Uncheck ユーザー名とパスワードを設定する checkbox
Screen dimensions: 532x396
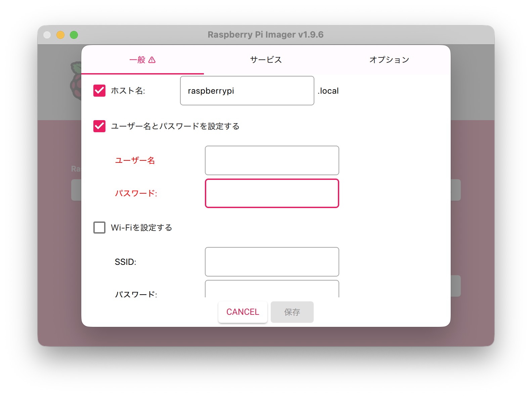tap(99, 126)
